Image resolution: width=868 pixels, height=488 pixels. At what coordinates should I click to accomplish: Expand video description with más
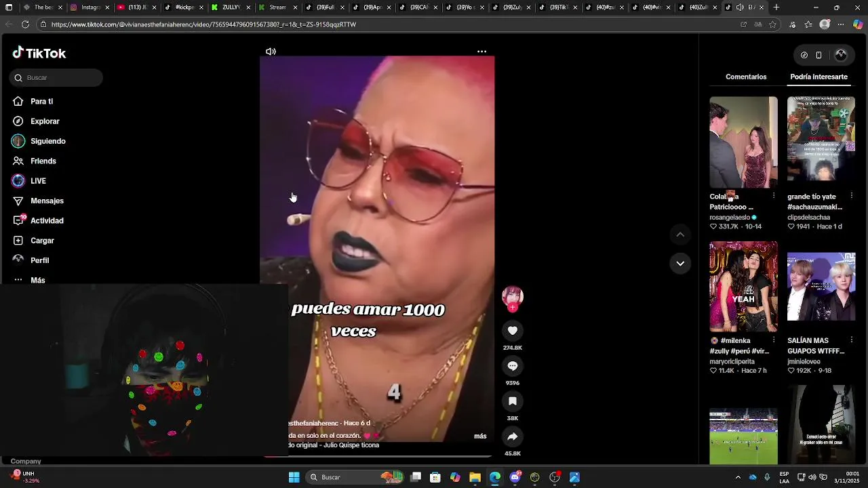480,436
